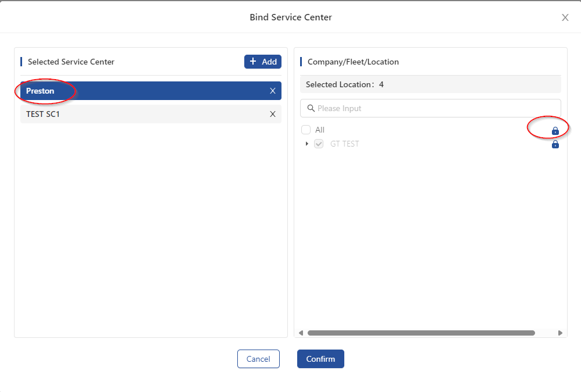Select the GT TEST company label

pyautogui.click(x=344, y=144)
